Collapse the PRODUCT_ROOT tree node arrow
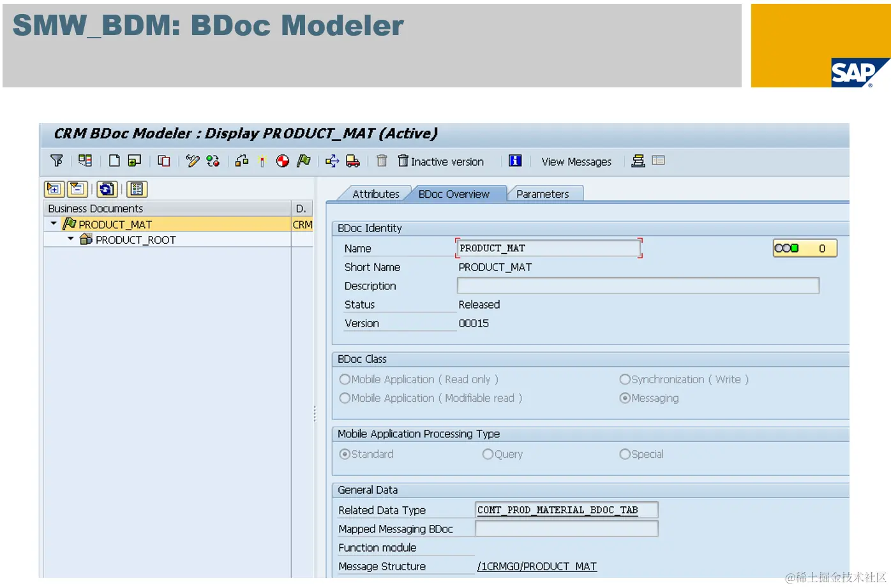Viewport: 891px width, 588px height. 70,239
